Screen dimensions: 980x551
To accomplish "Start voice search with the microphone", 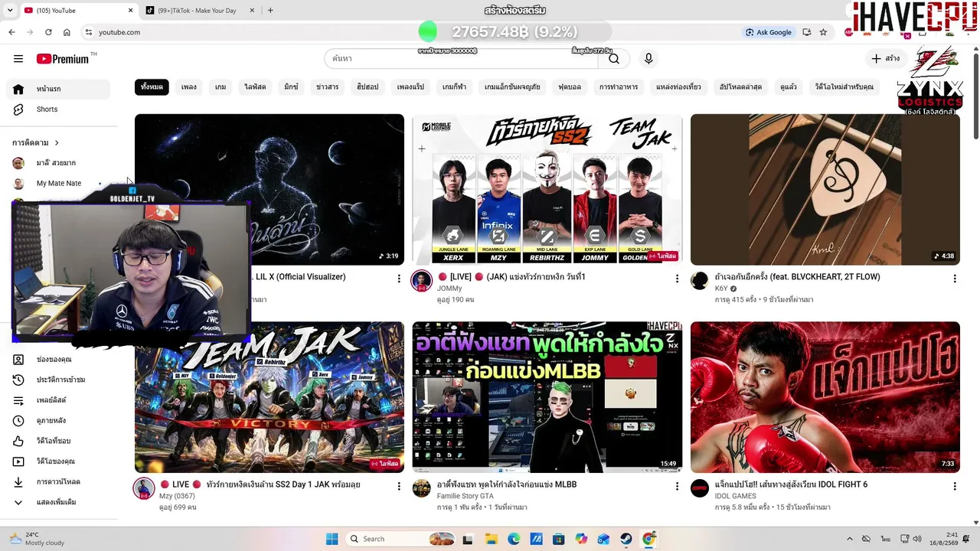I will [x=648, y=59].
